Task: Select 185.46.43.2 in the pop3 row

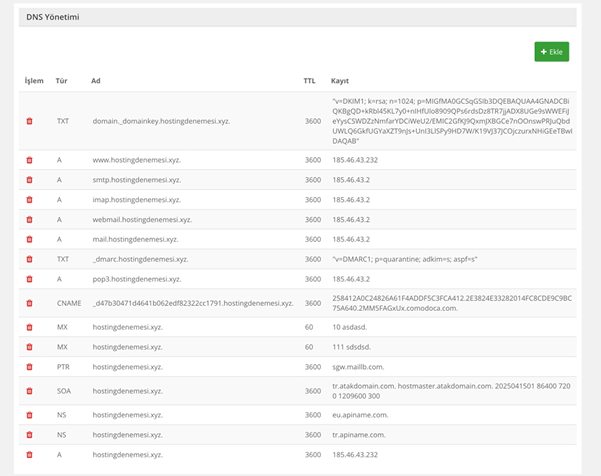Action: click(x=351, y=279)
